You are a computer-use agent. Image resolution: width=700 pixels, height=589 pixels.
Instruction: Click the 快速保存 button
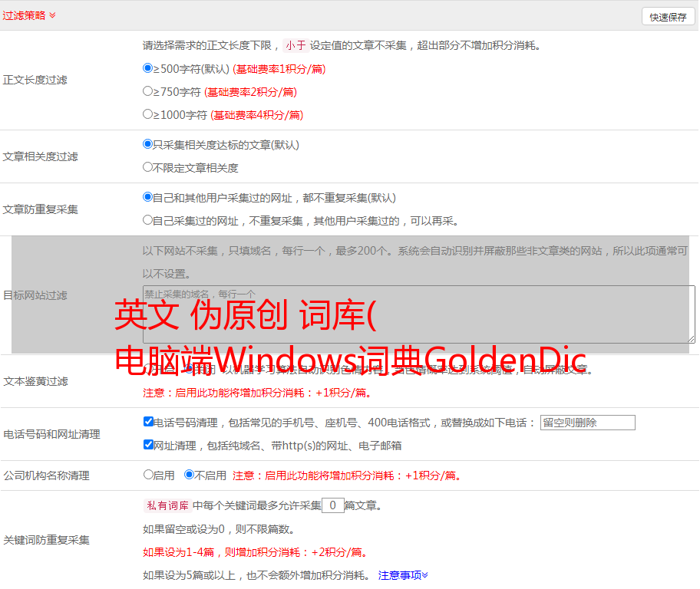pyautogui.click(x=668, y=17)
